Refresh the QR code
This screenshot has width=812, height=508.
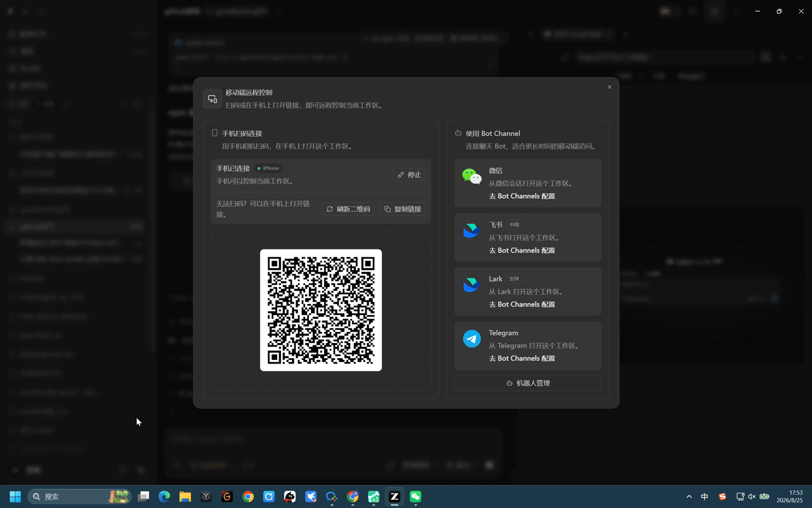click(348, 209)
